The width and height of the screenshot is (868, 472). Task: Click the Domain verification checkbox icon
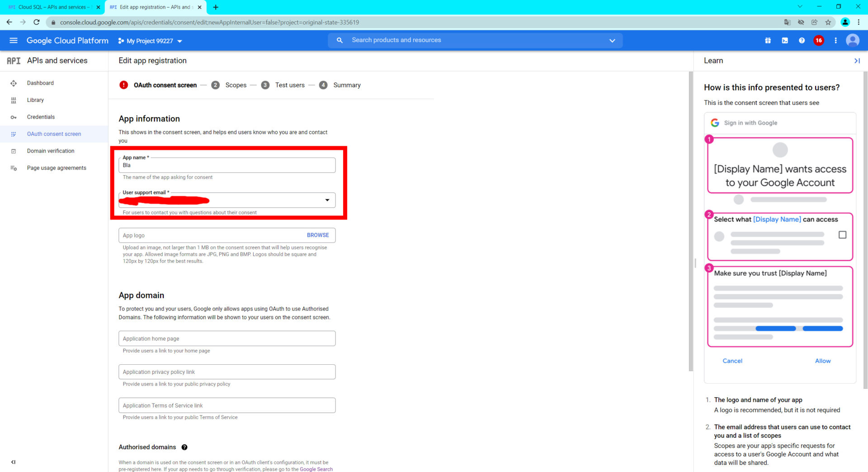[x=14, y=151]
